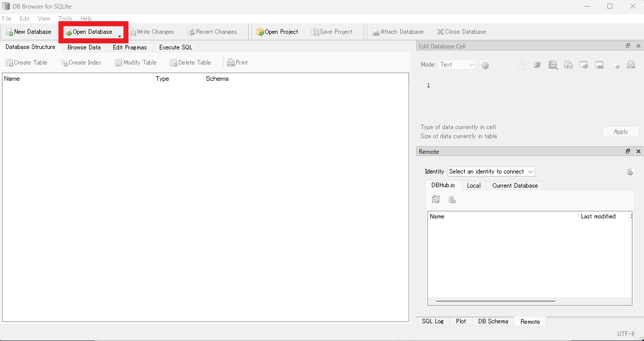Click the Last modified column header

(604, 216)
